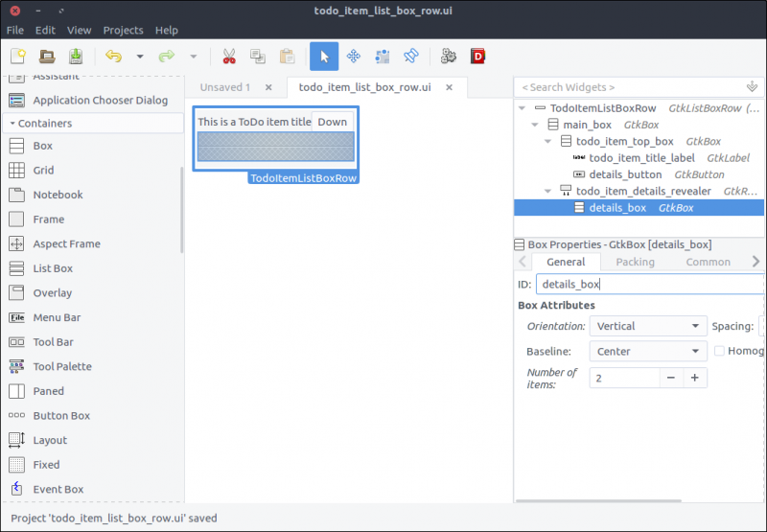Click the Search Widgets field

tap(629, 87)
